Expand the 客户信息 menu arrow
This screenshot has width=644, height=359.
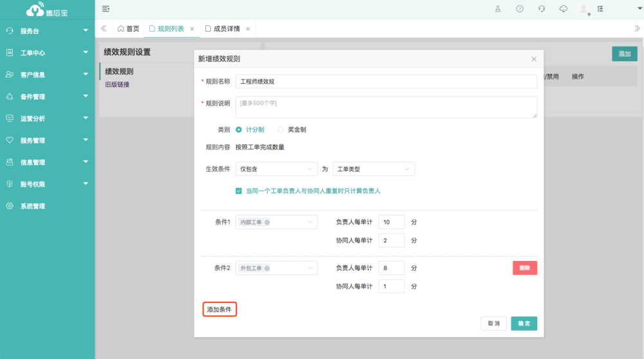click(86, 74)
